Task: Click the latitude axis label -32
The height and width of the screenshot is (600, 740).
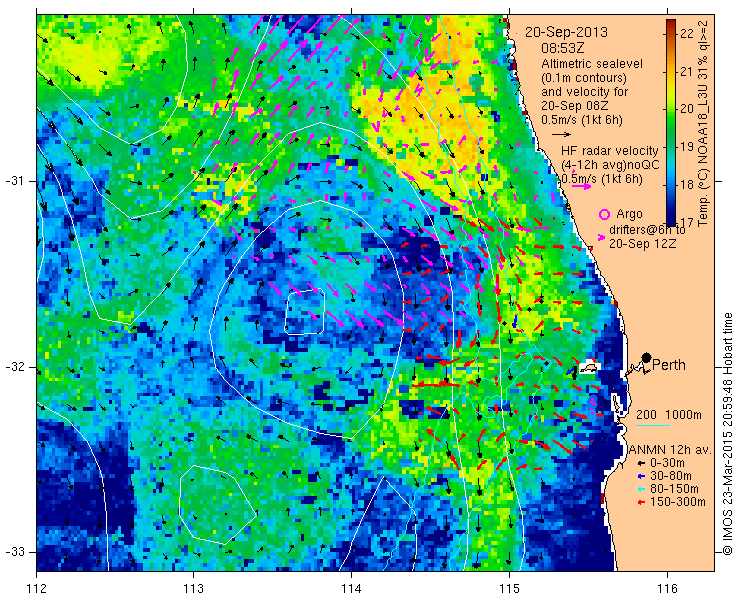Action: pos(14,367)
